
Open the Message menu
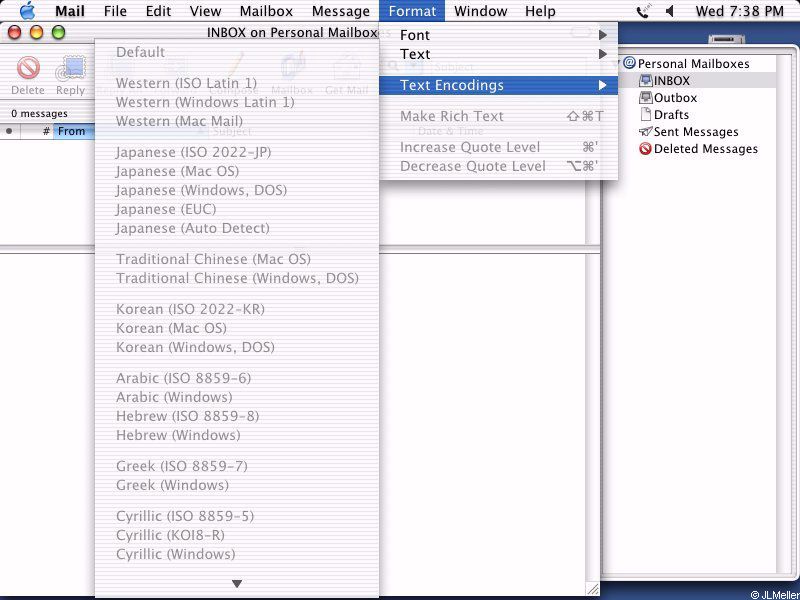(x=340, y=11)
